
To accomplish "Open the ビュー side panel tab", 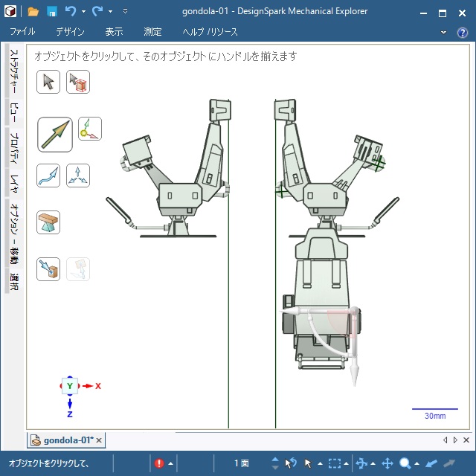I will tap(13, 112).
